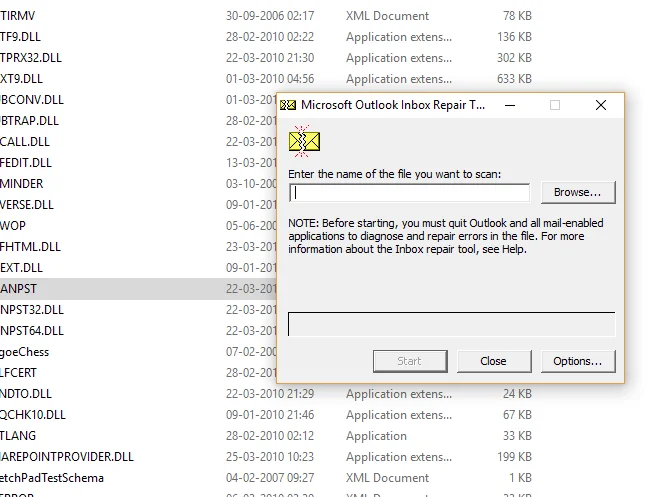Select the FEDIT.DLL file row
Screen dimensions: 663x497
click(x=138, y=163)
